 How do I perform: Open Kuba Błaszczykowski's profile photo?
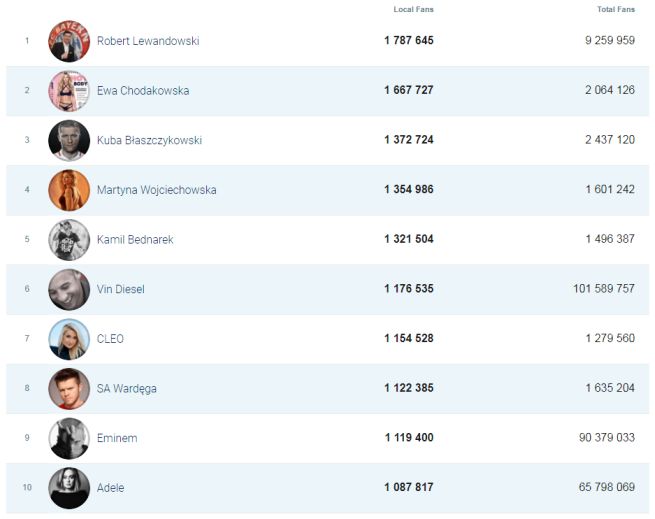[69, 140]
